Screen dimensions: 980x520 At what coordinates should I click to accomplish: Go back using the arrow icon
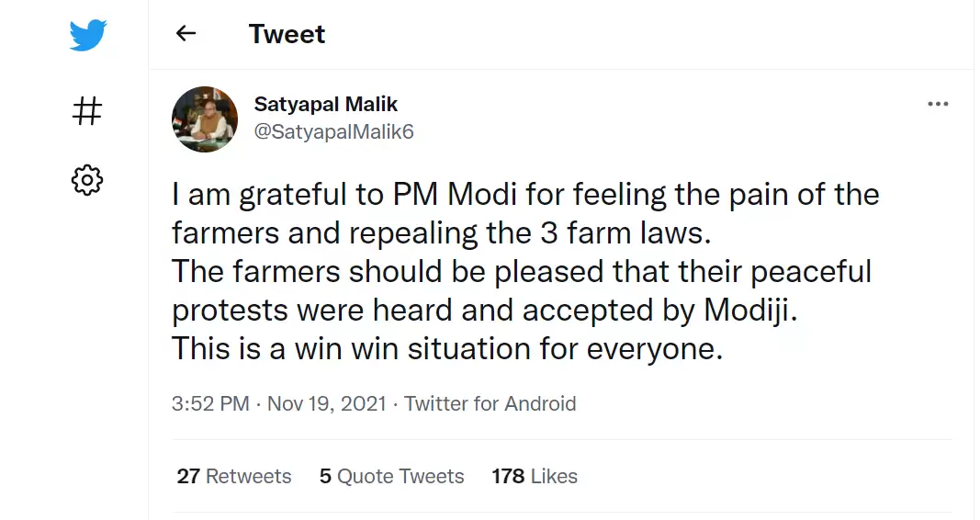tap(186, 34)
